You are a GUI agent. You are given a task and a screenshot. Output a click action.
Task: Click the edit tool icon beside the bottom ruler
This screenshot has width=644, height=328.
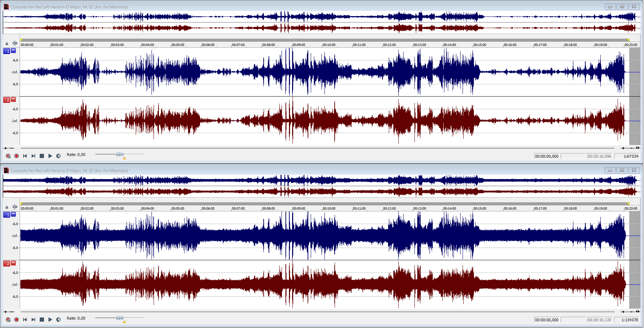point(15,207)
